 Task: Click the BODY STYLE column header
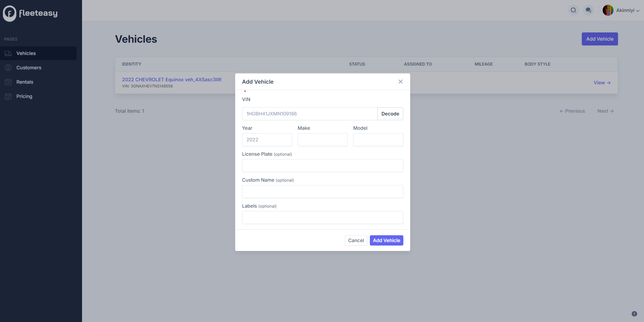coord(538,64)
